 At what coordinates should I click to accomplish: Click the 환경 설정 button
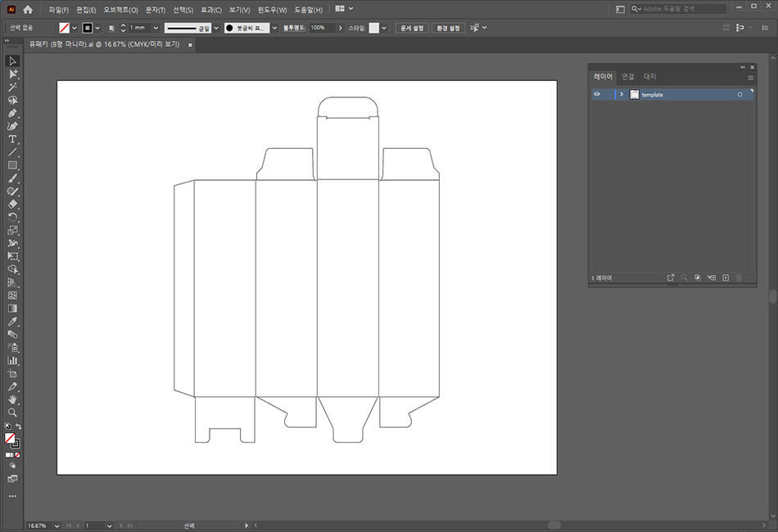(x=448, y=28)
